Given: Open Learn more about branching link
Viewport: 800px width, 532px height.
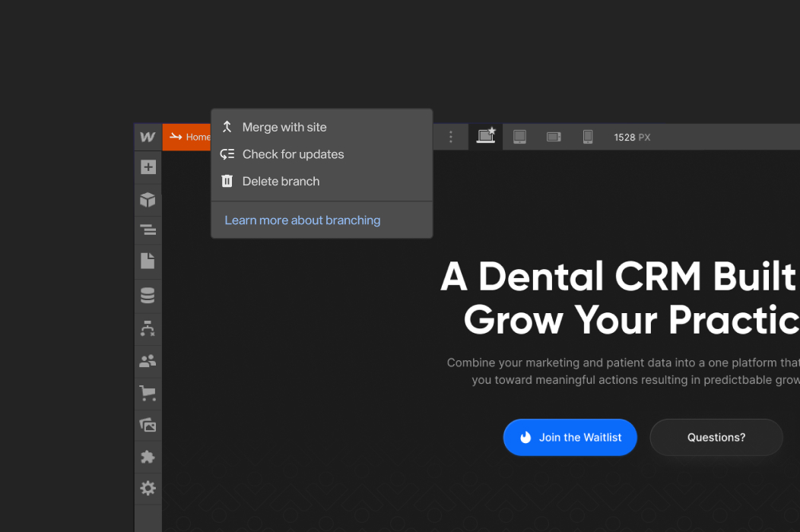Looking at the screenshot, I should coord(303,220).
